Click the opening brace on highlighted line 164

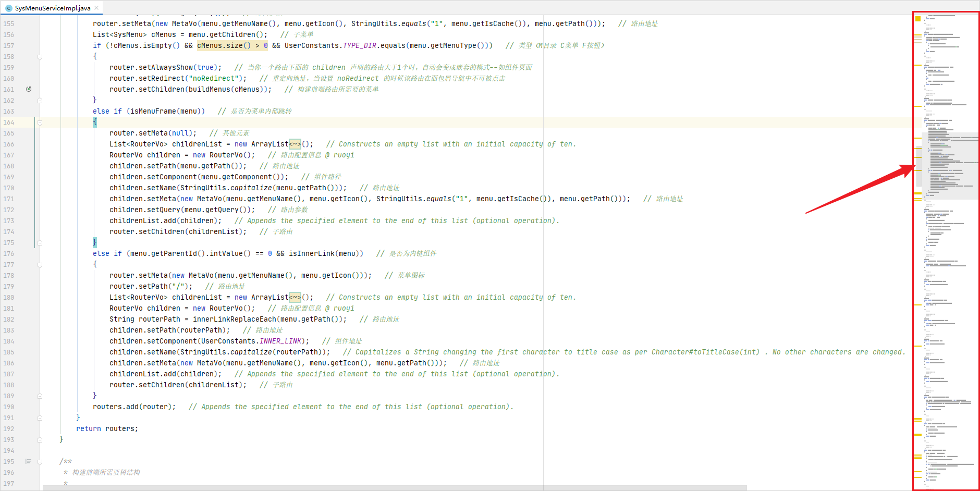(x=95, y=122)
